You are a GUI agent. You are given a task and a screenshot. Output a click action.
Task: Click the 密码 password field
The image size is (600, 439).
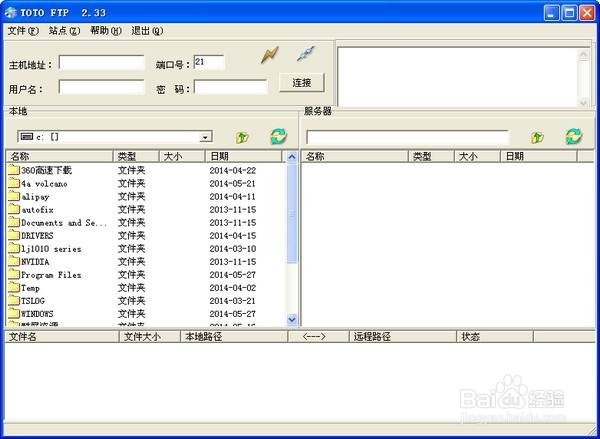point(231,87)
